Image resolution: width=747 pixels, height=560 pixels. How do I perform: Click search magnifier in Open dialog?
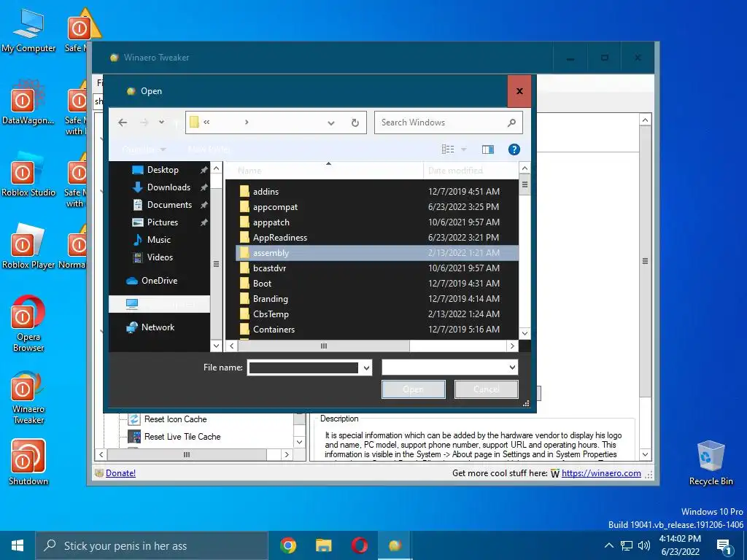[511, 122]
